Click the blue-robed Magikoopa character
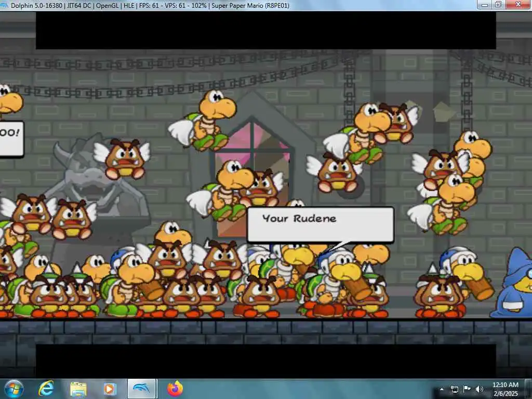532x399 pixels. coord(513,283)
